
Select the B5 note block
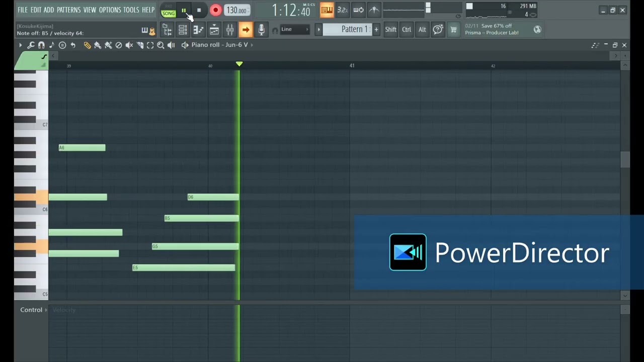tap(201, 218)
